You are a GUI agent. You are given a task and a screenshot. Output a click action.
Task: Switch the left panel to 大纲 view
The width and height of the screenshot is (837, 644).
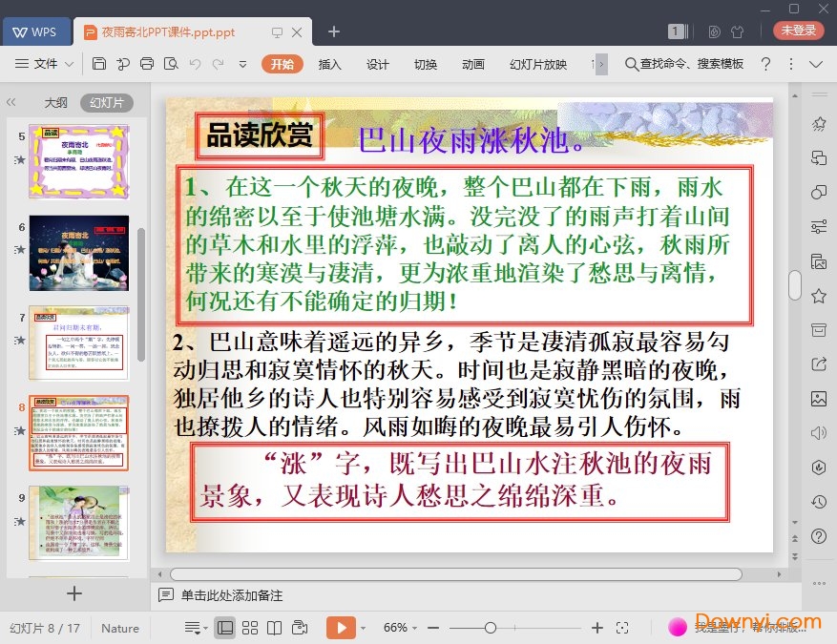55,103
